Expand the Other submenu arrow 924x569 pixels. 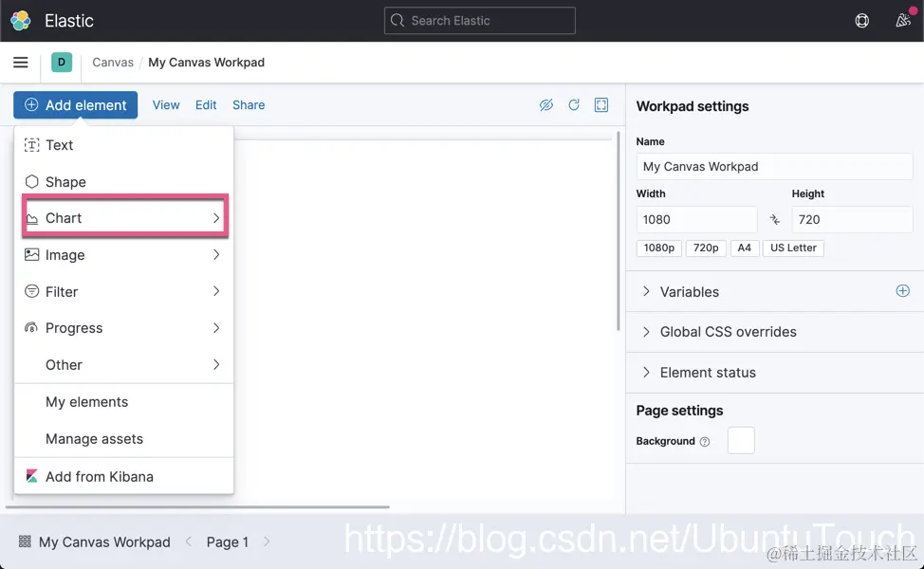tap(216, 364)
